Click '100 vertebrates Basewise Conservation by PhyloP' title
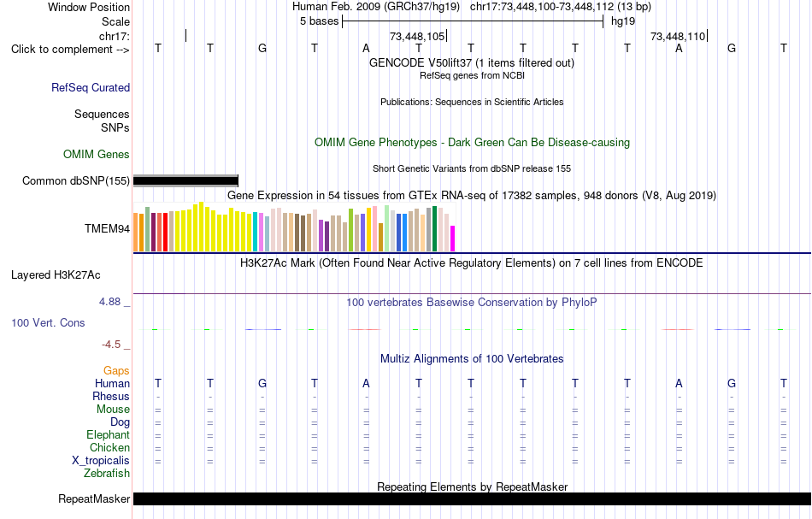 point(472,302)
